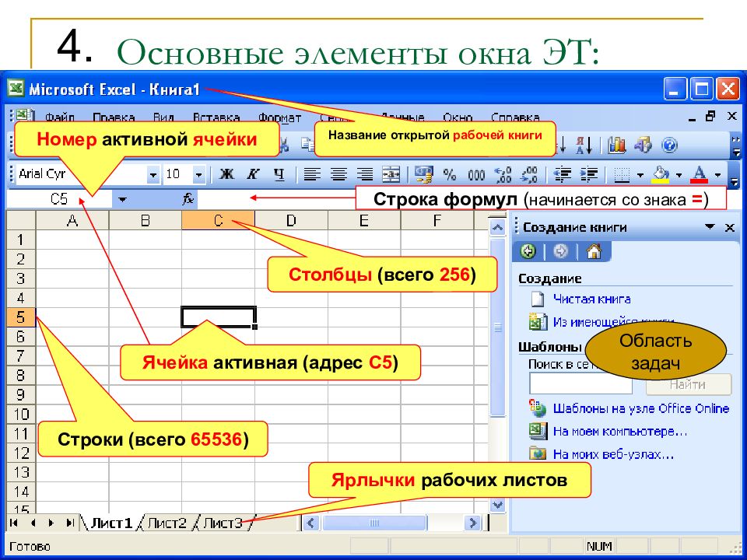Click the Increase Decimal icon
Screen dimensions: 747x560
[503, 175]
